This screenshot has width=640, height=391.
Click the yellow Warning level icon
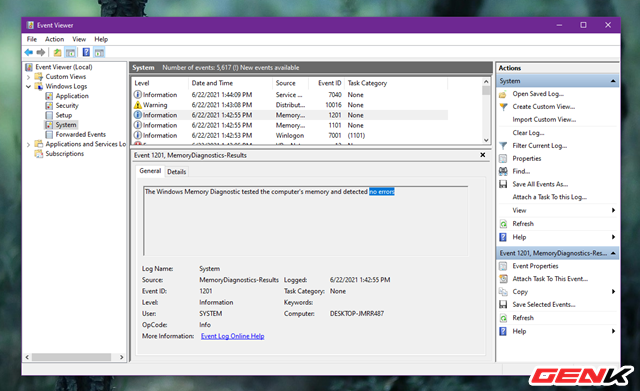tap(138, 105)
